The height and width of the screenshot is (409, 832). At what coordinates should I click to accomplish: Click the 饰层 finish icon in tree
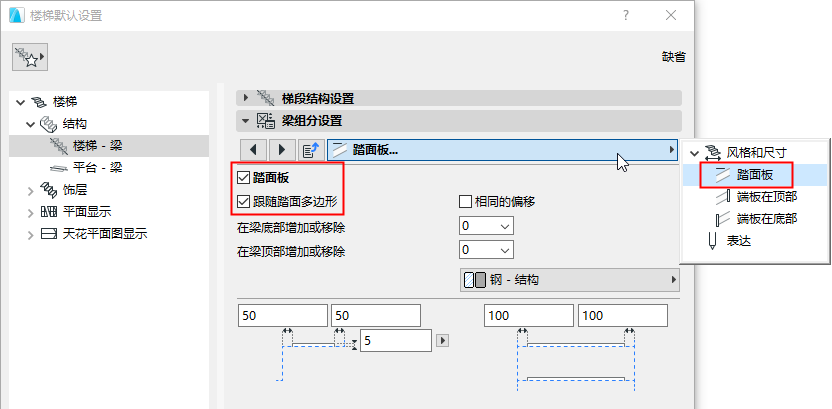pyautogui.click(x=49, y=189)
